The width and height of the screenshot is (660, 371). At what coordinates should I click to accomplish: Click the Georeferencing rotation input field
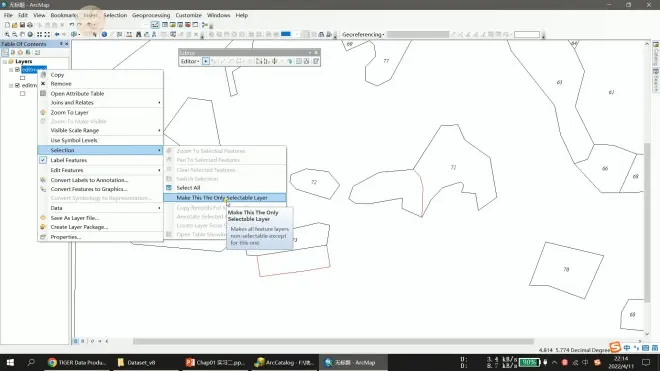pyautogui.click(x=527, y=35)
